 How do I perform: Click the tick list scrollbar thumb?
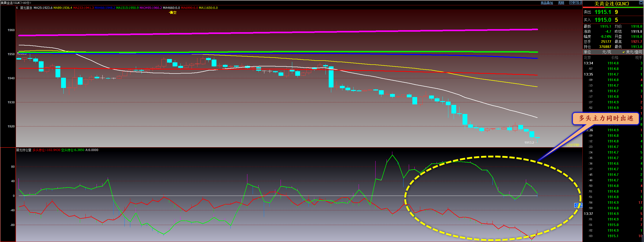coord(643,238)
